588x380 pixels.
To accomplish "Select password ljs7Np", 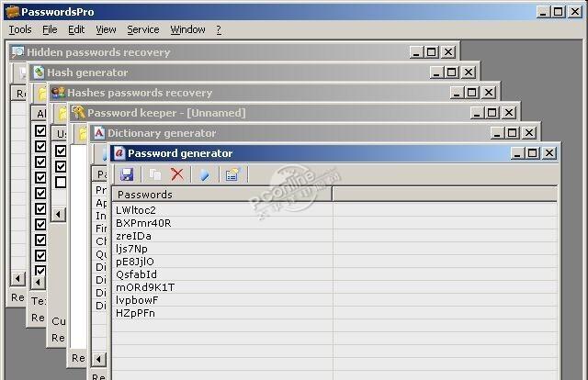I will [131, 249].
